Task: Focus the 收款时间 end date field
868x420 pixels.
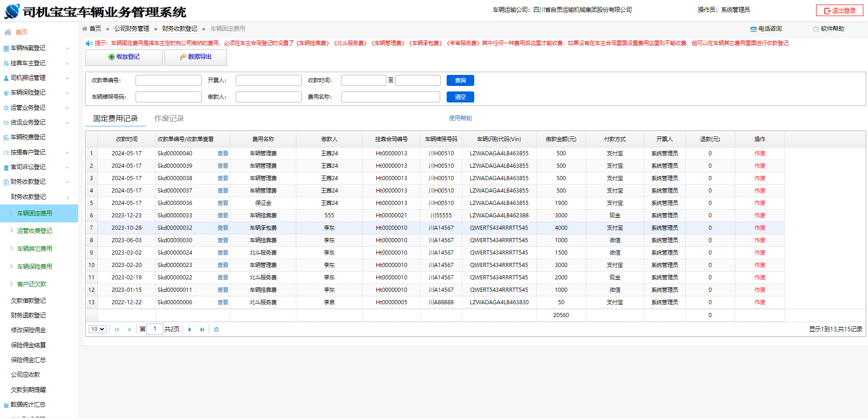Action: tap(418, 80)
